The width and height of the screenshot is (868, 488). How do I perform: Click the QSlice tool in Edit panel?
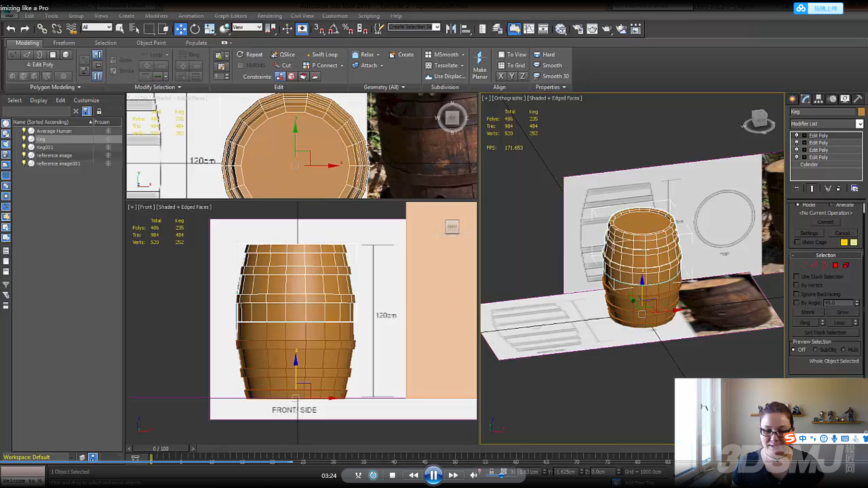pos(283,55)
